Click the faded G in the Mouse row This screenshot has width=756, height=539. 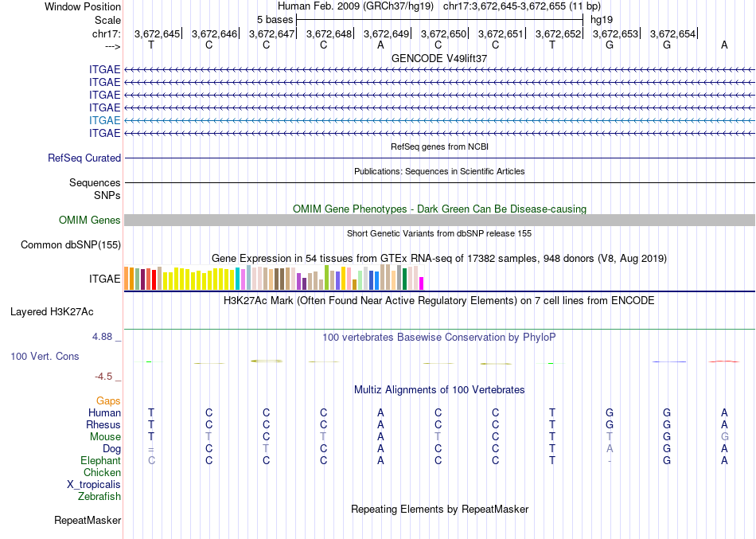pos(724,437)
